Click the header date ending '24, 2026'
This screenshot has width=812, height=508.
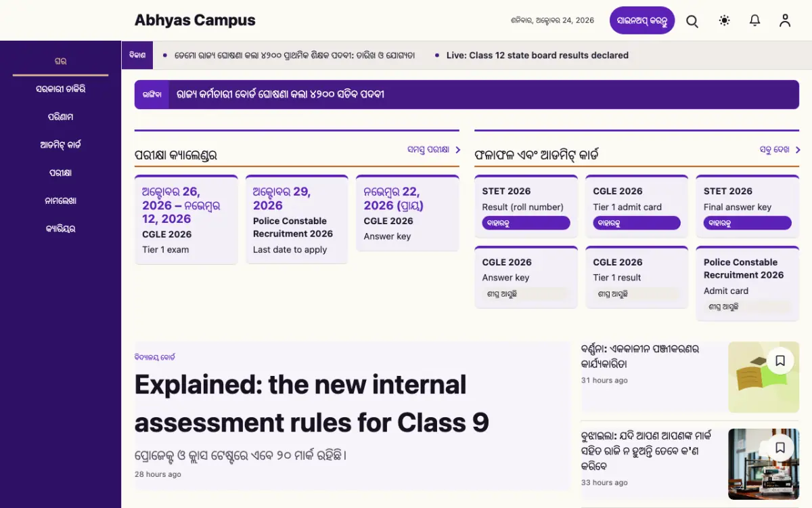[553, 20]
